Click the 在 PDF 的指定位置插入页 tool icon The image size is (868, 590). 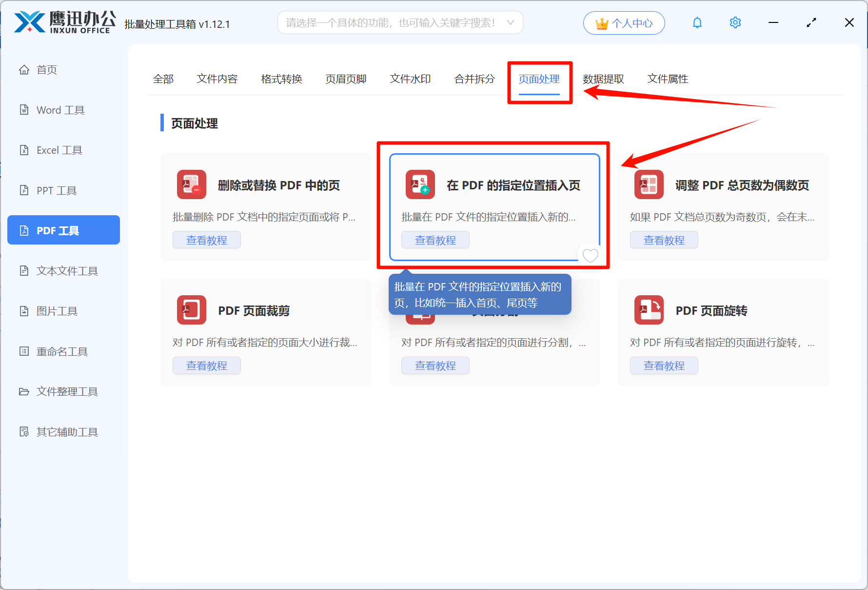pyautogui.click(x=420, y=184)
